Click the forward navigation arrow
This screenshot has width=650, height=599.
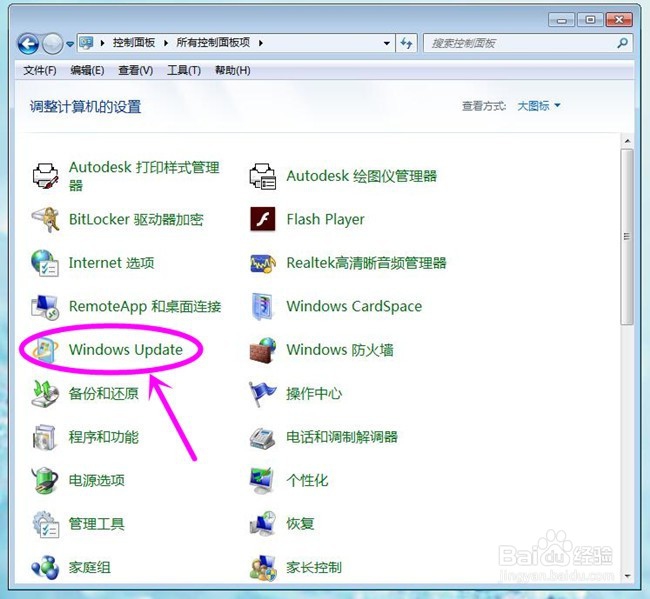pos(52,44)
